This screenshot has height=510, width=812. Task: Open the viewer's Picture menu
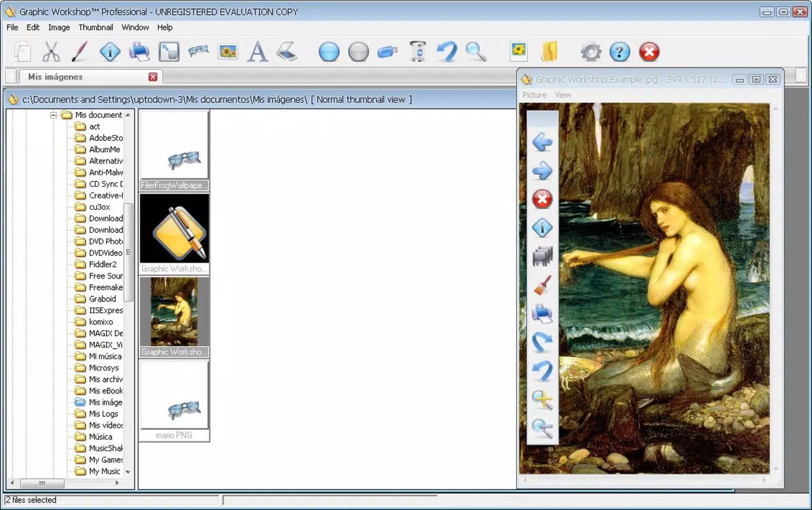pyautogui.click(x=535, y=95)
